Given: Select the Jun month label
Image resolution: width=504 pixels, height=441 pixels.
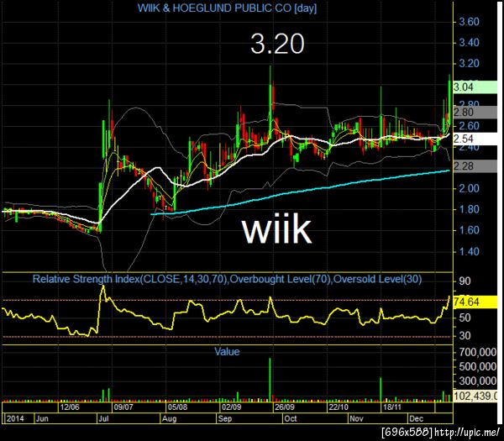Looking at the screenshot, I should [x=42, y=419].
